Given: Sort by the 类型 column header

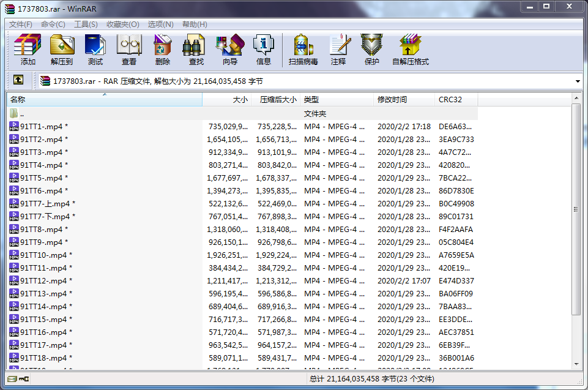Looking at the screenshot, I should coord(337,99).
